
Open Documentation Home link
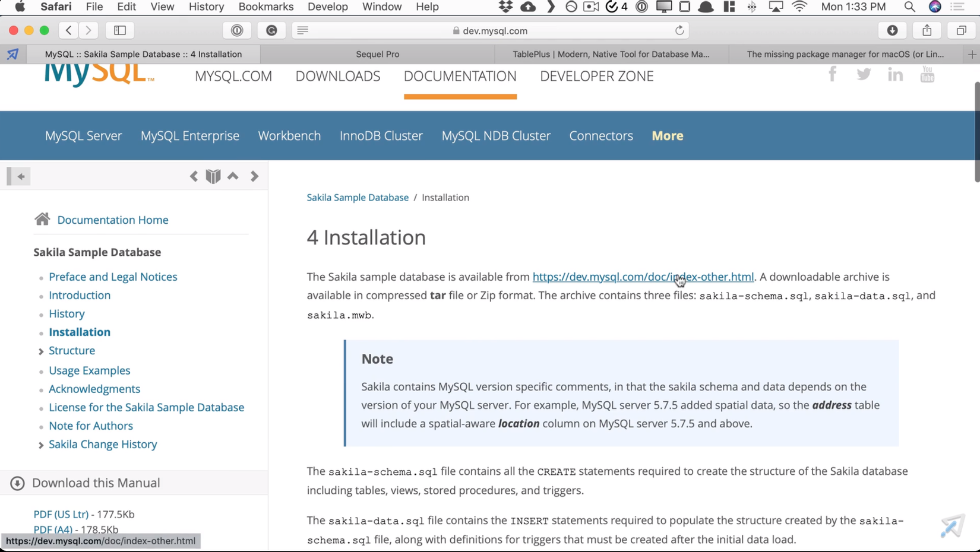tap(113, 220)
